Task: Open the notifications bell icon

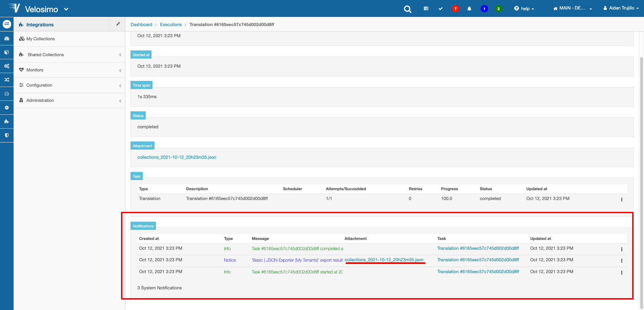Action: (x=469, y=8)
